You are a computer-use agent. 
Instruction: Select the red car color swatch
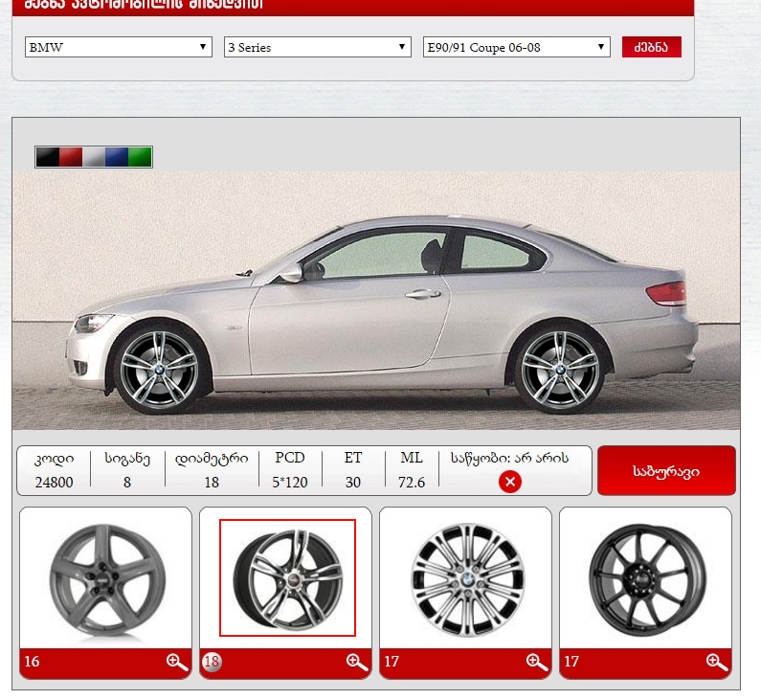[x=71, y=157]
